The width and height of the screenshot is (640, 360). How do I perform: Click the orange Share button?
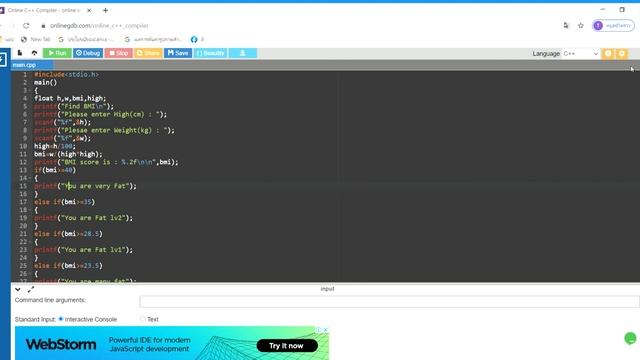[148, 53]
